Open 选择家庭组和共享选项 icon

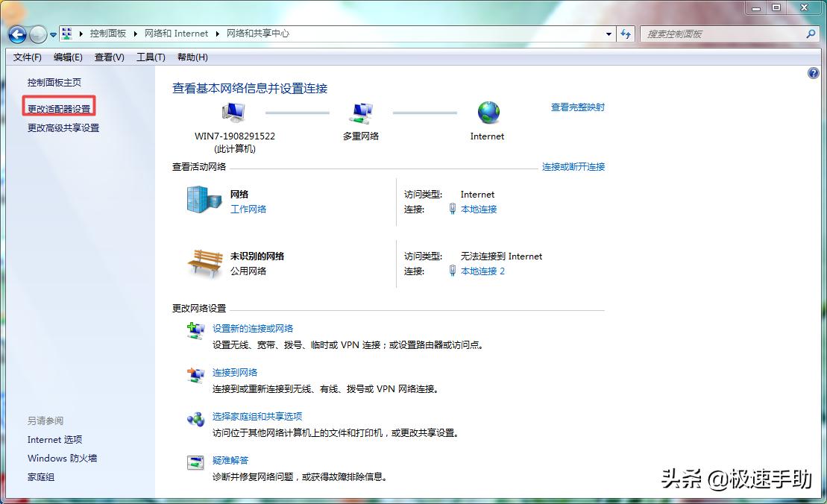(x=195, y=418)
